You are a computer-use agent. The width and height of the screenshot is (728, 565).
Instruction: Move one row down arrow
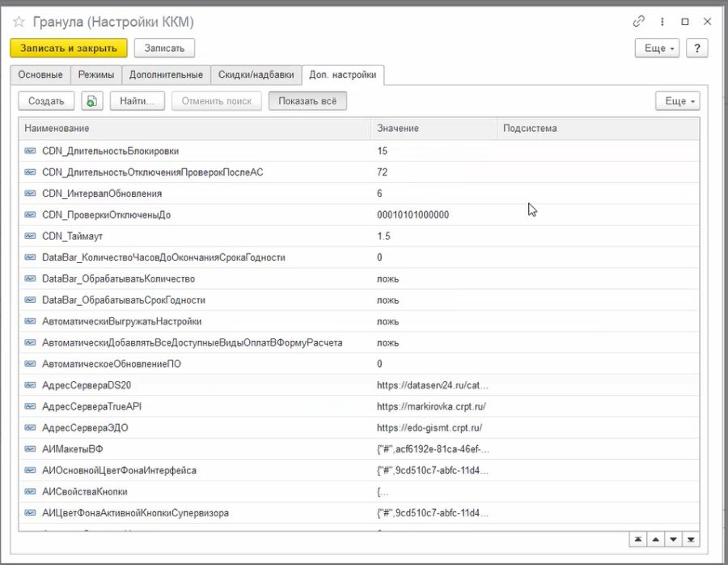point(673,539)
